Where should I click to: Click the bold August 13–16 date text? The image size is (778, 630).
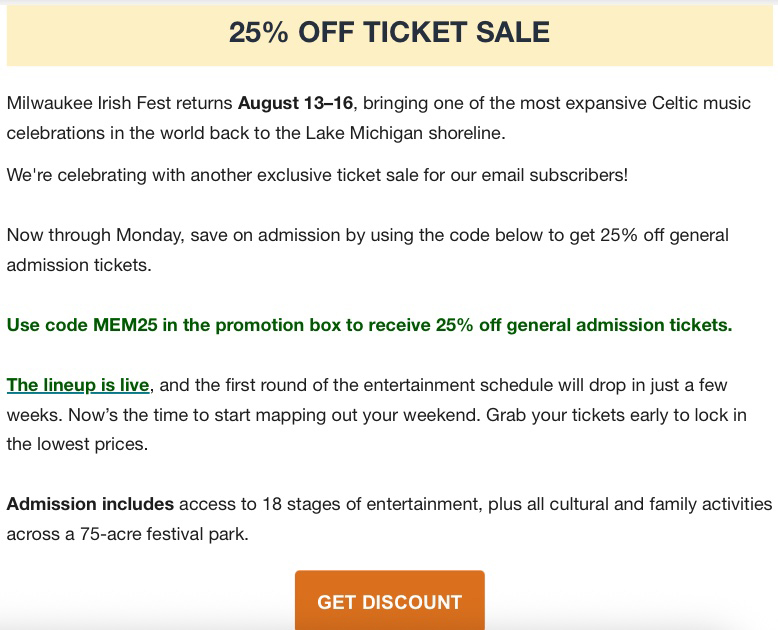click(x=295, y=103)
